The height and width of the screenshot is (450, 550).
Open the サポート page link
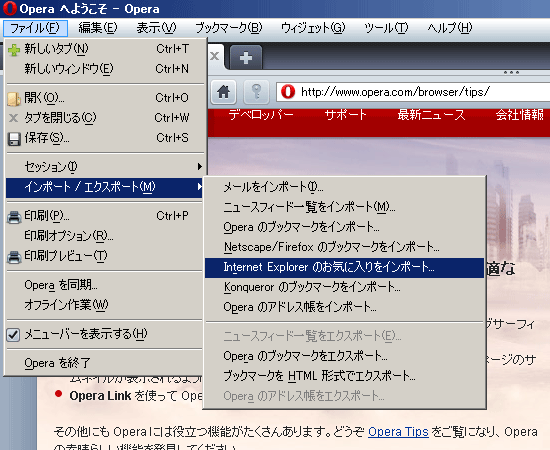pos(346,115)
